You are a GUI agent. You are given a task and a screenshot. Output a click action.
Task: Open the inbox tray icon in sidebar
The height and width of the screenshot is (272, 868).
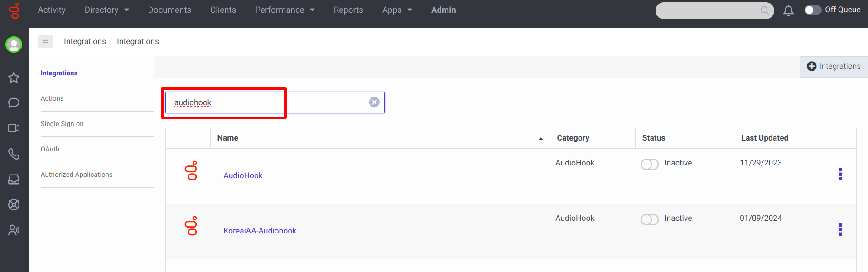[14, 180]
